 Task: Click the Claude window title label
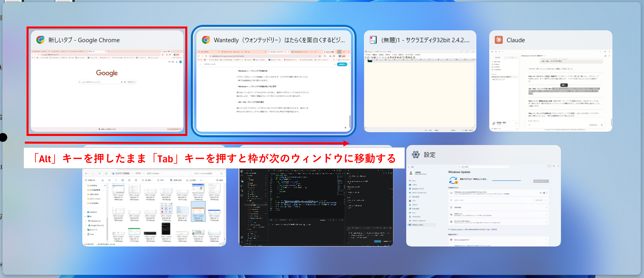[515, 40]
